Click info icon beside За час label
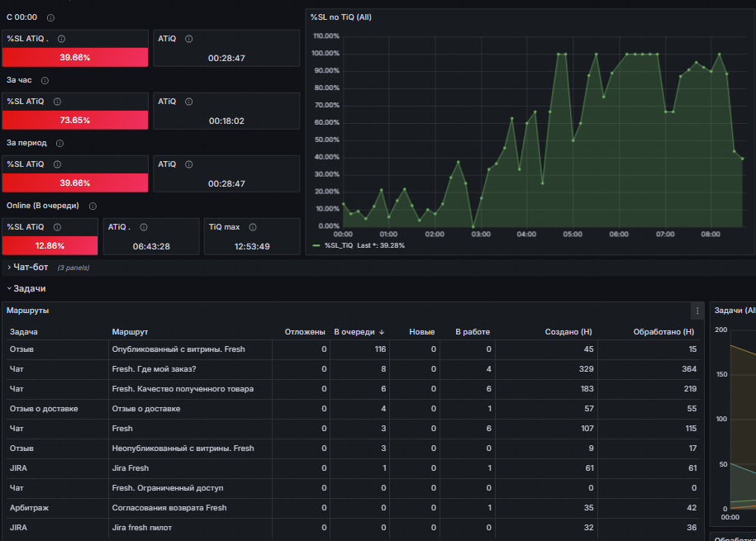The height and width of the screenshot is (541, 756). [x=45, y=80]
